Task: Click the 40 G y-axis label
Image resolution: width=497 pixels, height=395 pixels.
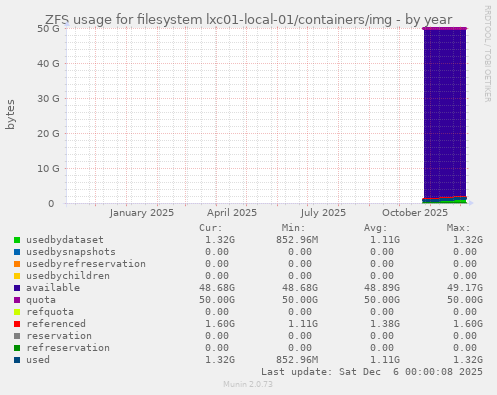Action: [x=48, y=63]
